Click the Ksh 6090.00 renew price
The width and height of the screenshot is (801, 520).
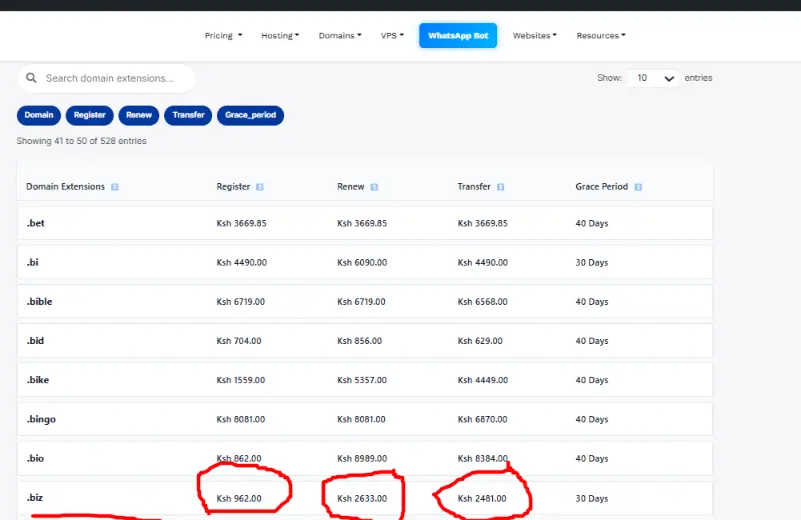point(362,263)
